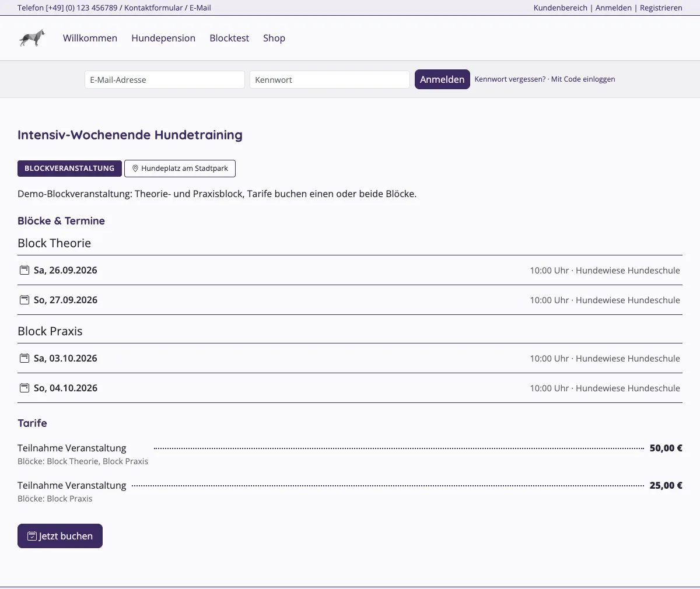Viewport: 700px width, 589px height.
Task: Click calendar icon beside Sa, 03.10.2026
Action: pos(24,358)
